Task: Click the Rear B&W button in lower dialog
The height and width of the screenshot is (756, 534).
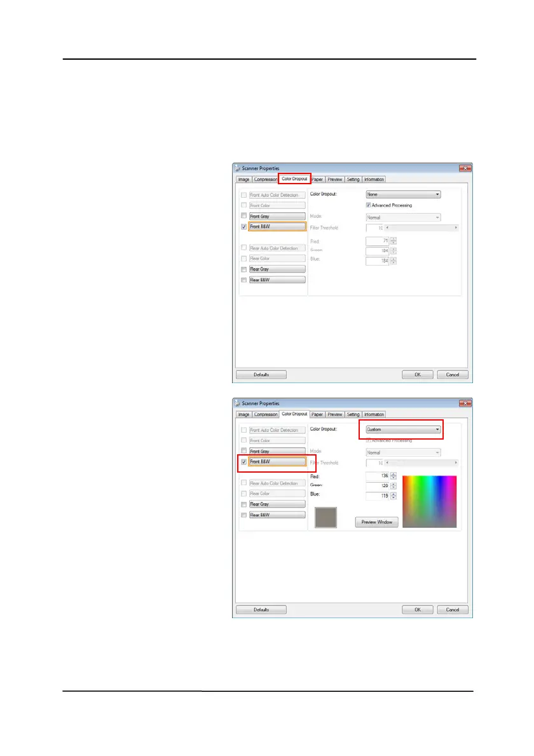Action: (277, 515)
